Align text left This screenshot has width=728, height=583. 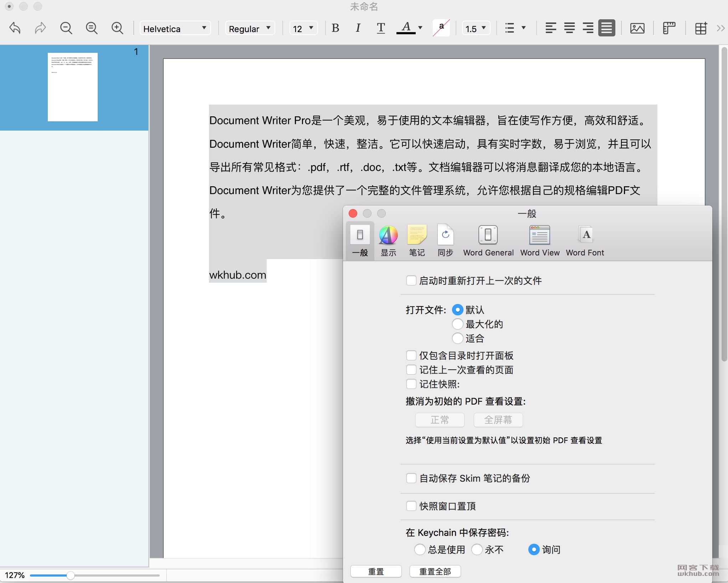tap(551, 28)
